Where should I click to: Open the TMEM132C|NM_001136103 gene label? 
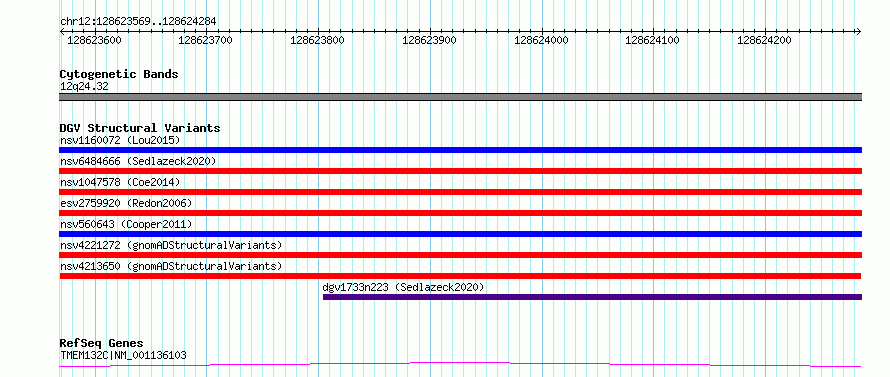tap(123, 356)
